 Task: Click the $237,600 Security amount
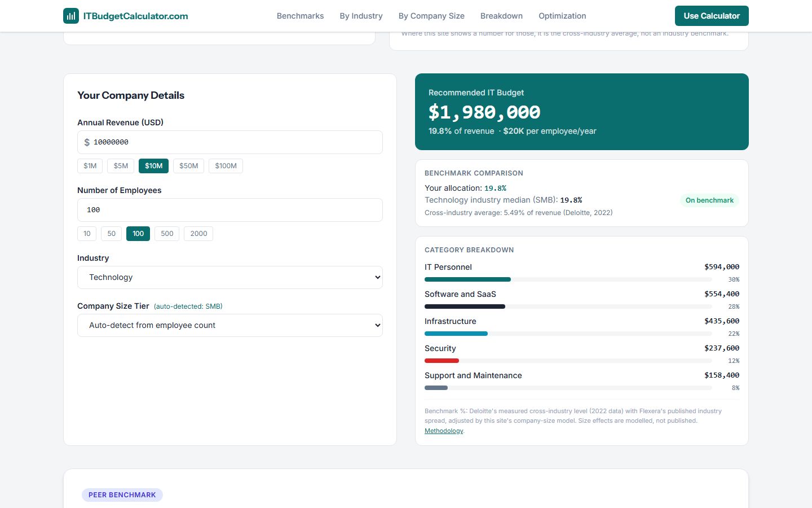(722, 348)
